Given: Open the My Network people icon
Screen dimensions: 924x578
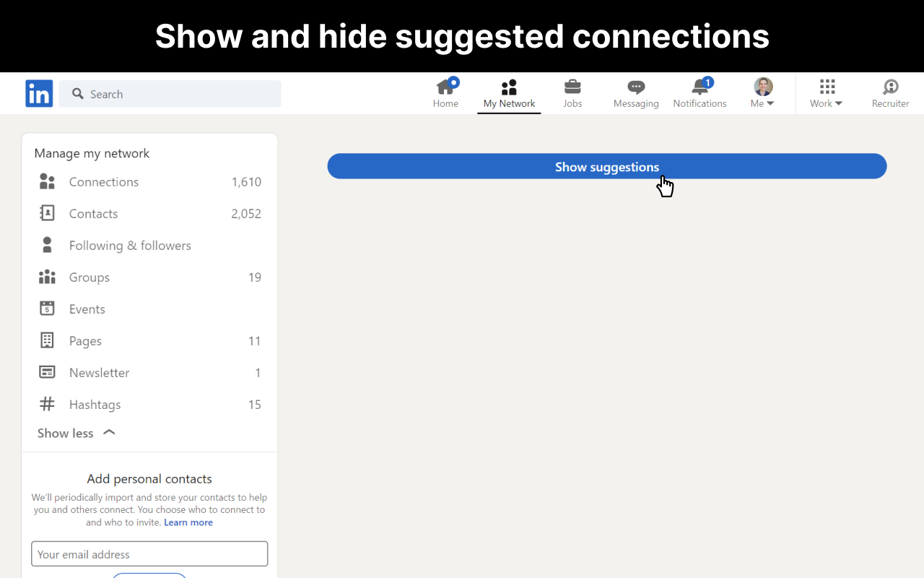Looking at the screenshot, I should pyautogui.click(x=509, y=87).
